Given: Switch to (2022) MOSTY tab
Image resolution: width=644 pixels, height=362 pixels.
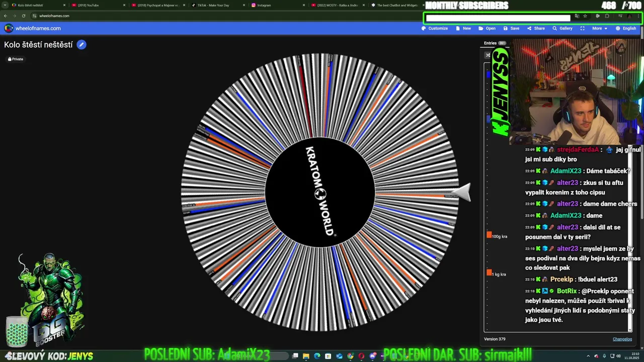Looking at the screenshot, I should [x=337, y=5].
